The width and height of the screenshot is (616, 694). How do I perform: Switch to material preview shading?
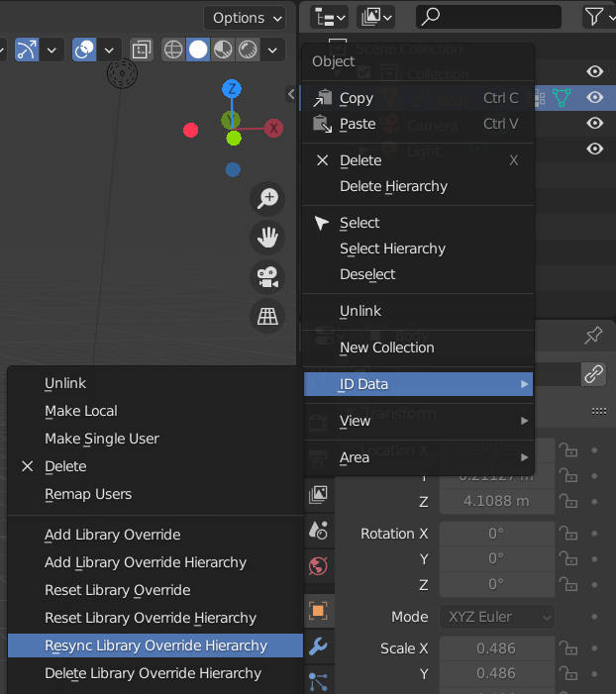(223, 50)
